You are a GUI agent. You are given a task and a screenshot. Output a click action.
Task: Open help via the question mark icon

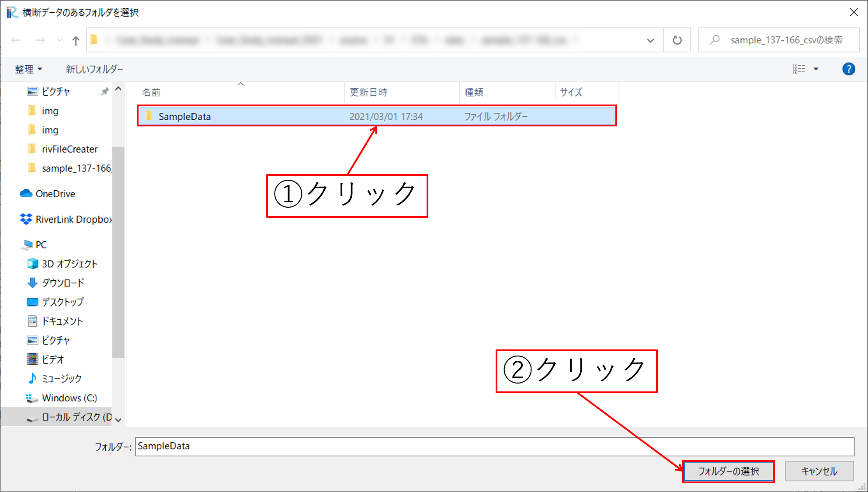coord(848,69)
